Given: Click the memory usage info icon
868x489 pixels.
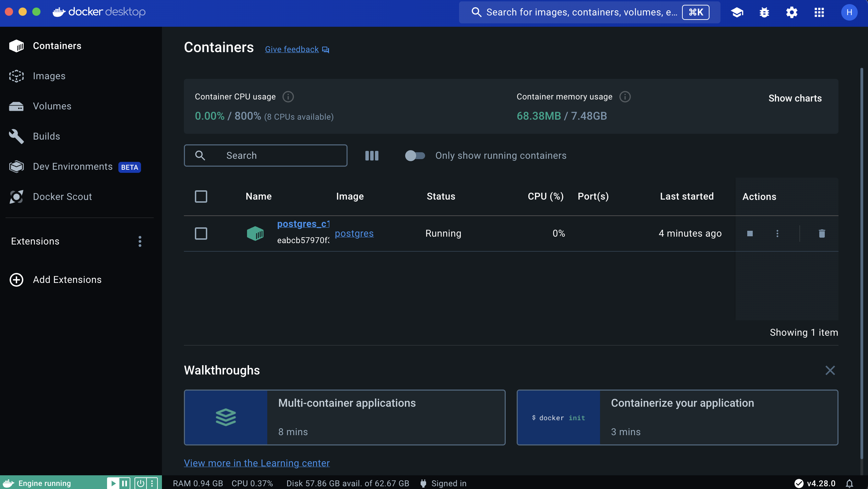Looking at the screenshot, I should click(625, 97).
